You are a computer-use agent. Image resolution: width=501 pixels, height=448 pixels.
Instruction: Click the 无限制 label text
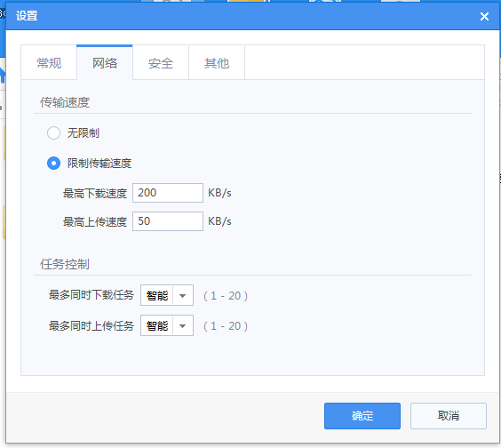coord(83,133)
